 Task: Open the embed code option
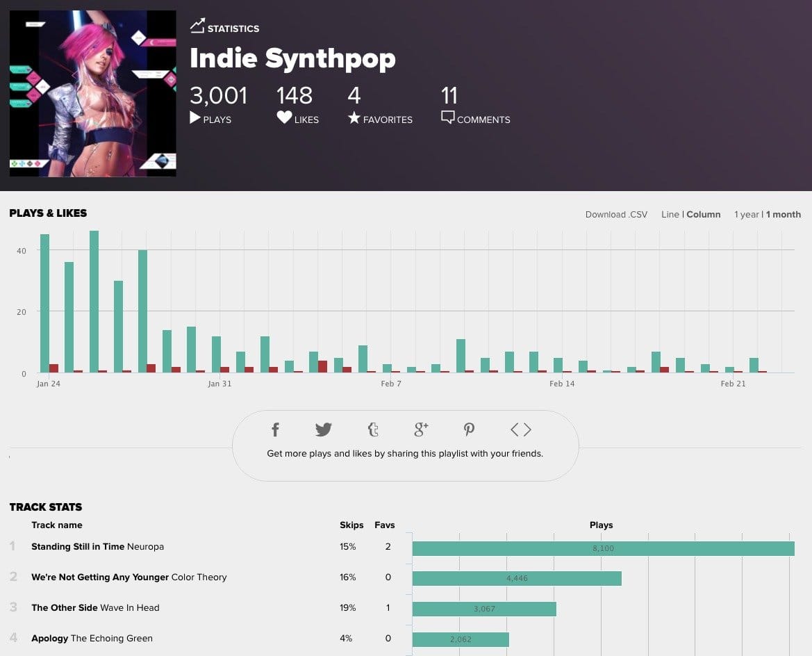(x=520, y=429)
